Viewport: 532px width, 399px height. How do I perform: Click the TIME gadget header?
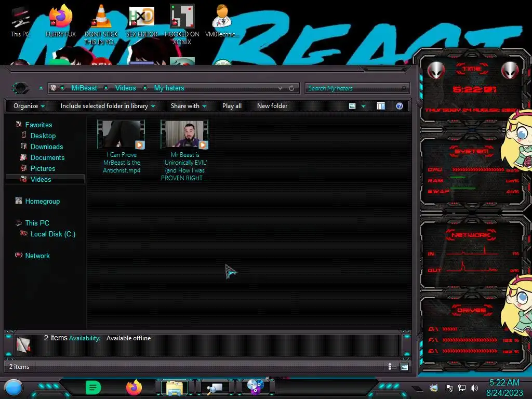pyautogui.click(x=472, y=69)
